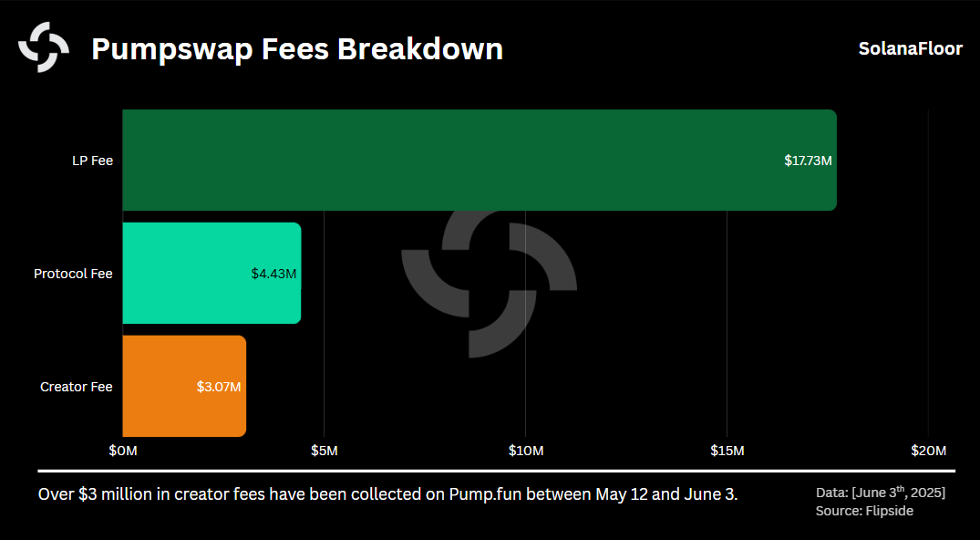Click the $17.73M value label
Viewport: 980px width, 540px height.
(x=808, y=161)
